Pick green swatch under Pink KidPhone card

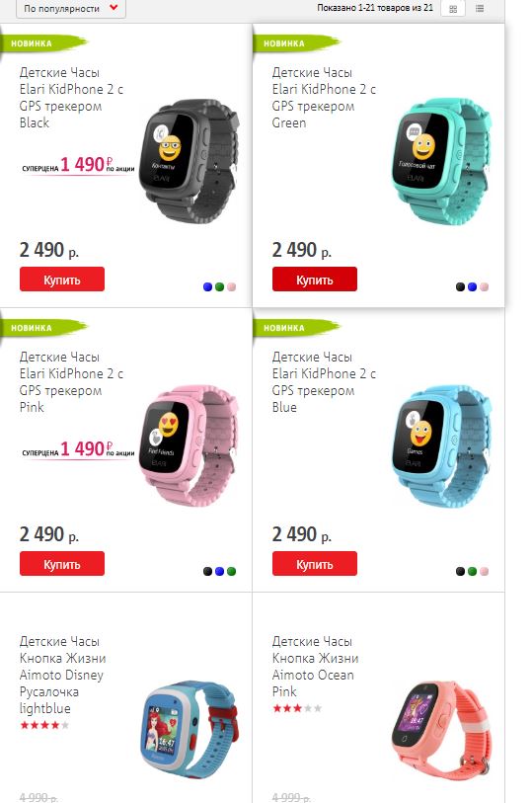pyautogui.click(x=231, y=571)
